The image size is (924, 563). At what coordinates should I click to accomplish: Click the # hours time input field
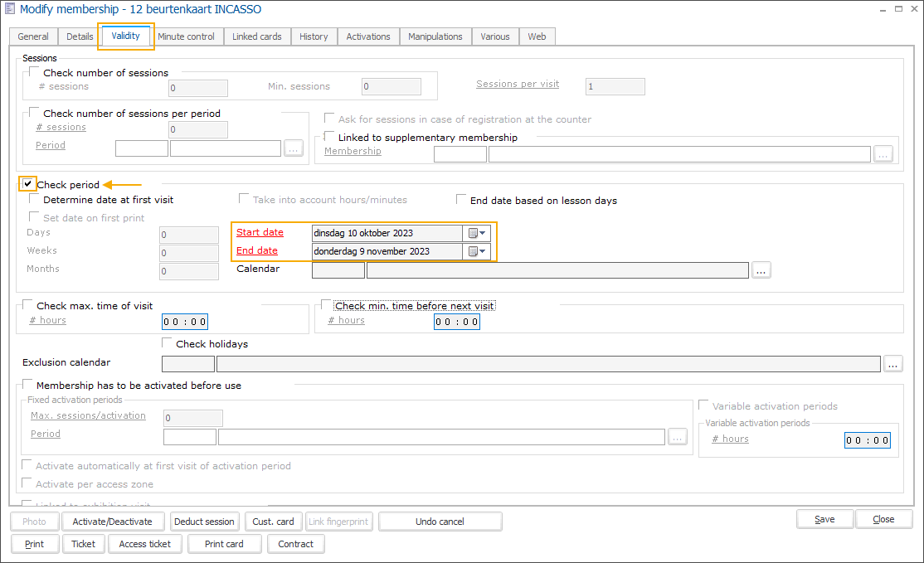point(184,321)
